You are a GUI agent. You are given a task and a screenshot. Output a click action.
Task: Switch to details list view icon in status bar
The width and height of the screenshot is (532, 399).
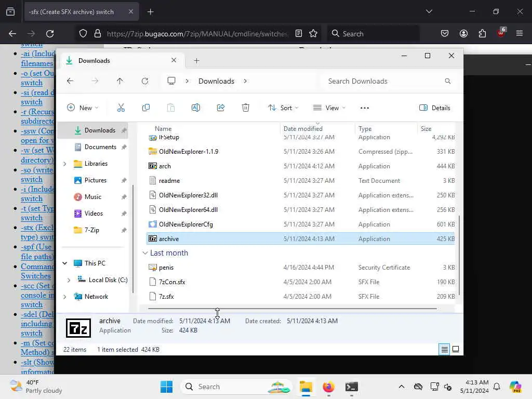445,349
